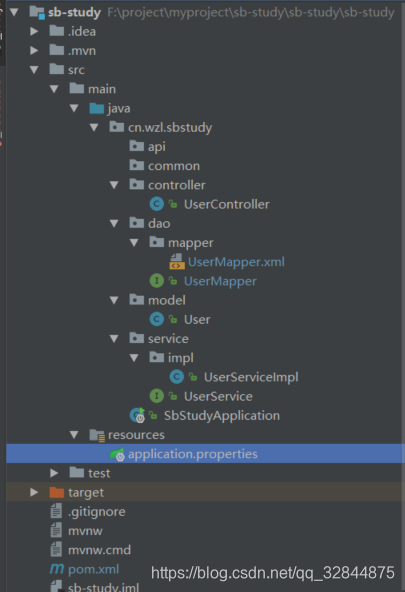Select the test folder name
This screenshot has height=592, width=405.
(x=99, y=473)
